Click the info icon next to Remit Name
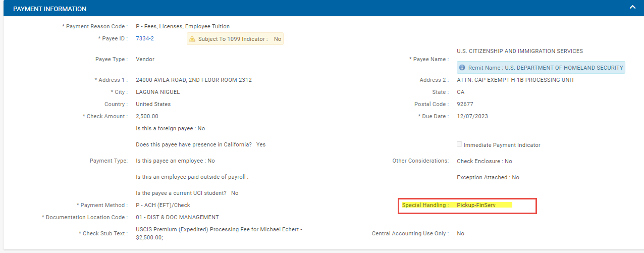The image size is (644, 253). tap(462, 68)
